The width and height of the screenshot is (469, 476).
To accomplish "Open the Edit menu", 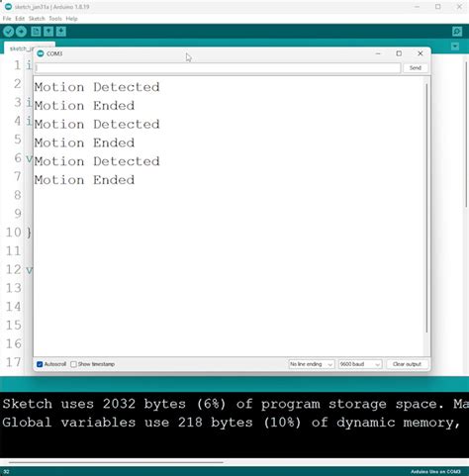I will pos(20,19).
